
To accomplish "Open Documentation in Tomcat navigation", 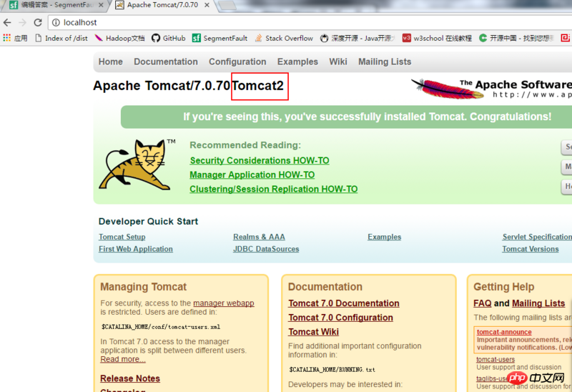I will click(166, 62).
